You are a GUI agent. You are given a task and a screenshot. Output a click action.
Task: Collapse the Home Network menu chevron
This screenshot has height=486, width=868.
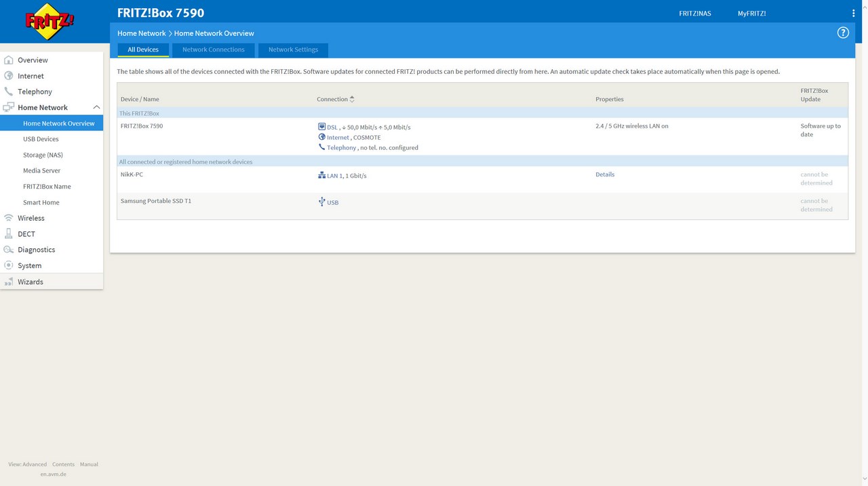click(96, 107)
